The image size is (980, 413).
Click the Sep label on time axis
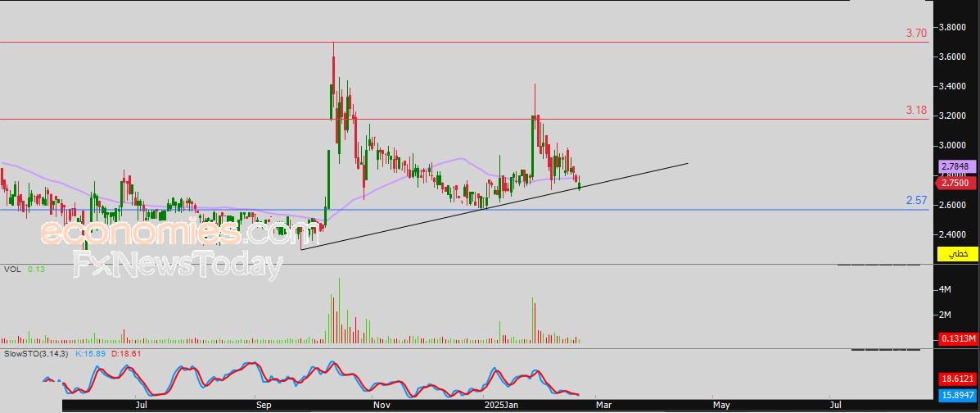[263, 406]
